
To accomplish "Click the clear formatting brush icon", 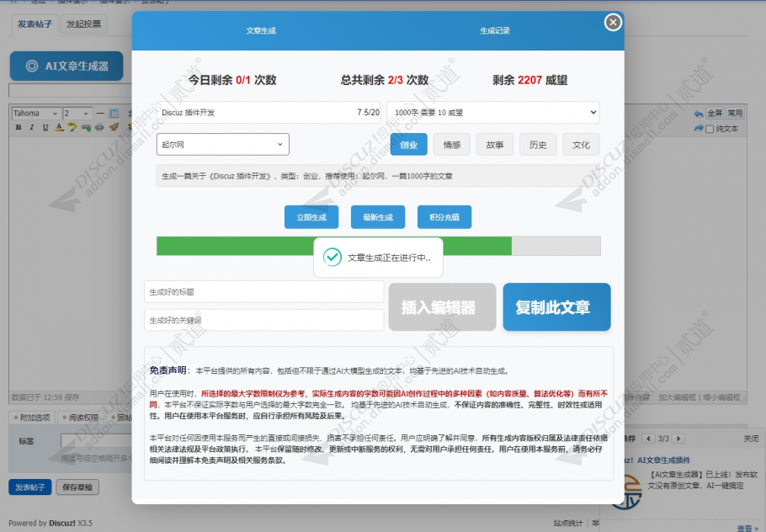I will [114, 127].
